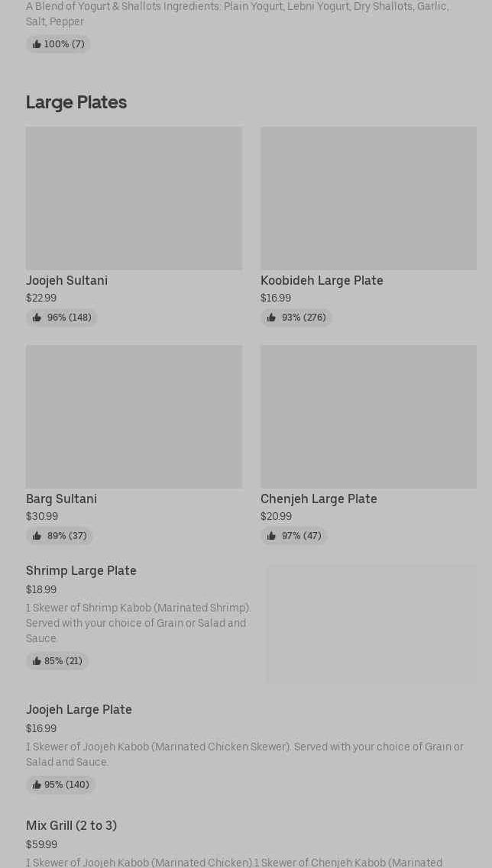Open the Chenjeh Large Plate photo
The image size is (492, 868).
coord(368,416)
